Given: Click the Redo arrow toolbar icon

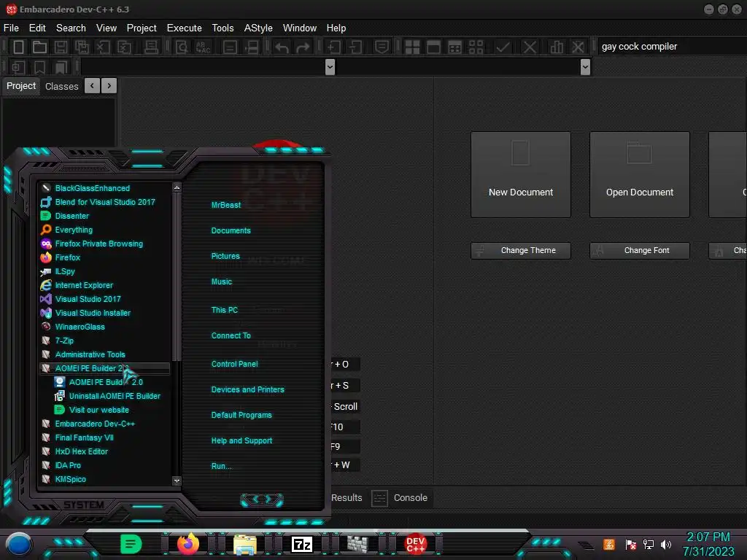Looking at the screenshot, I should (303, 47).
